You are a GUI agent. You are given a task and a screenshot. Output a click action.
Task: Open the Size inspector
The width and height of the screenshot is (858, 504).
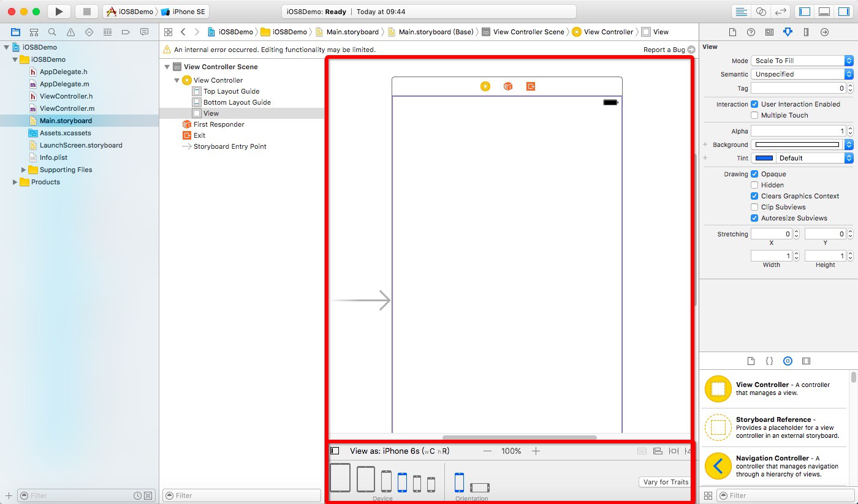[x=806, y=32]
